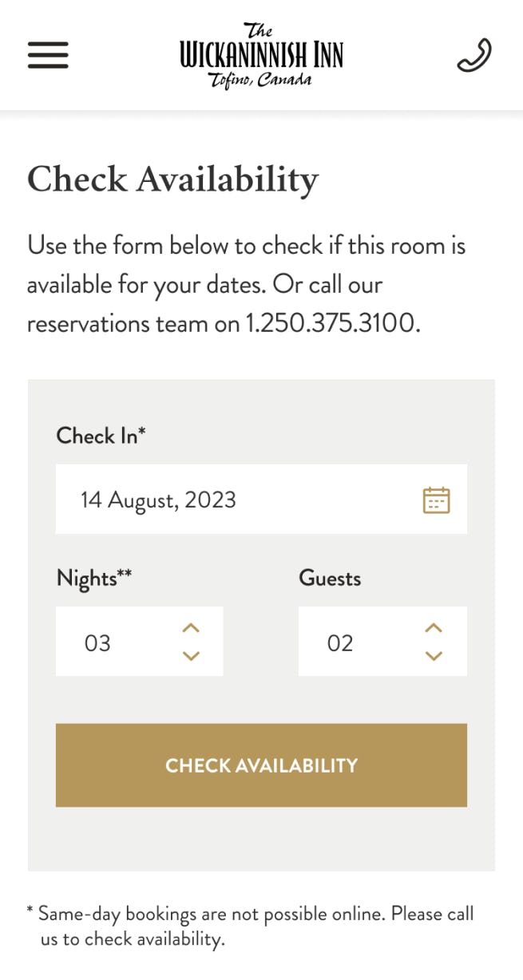Click the Wickaninnish Inn logo
The height and width of the screenshot is (980, 523).
[x=261, y=55]
